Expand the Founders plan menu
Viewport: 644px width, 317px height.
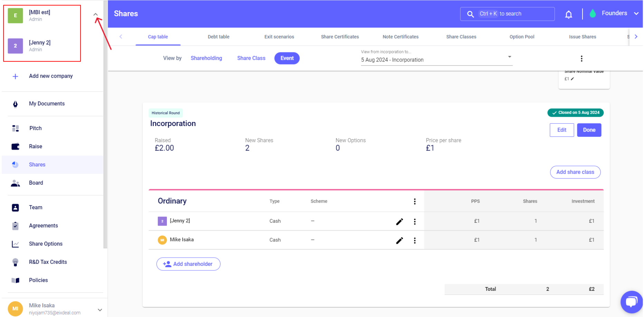[x=636, y=13]
